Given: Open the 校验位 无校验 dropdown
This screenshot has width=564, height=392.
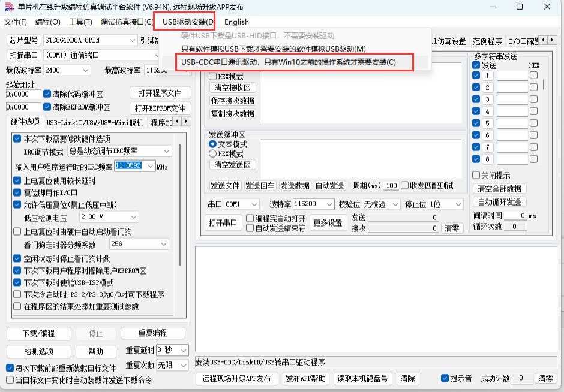Looking at the screenshot, I should coord(395,204).
